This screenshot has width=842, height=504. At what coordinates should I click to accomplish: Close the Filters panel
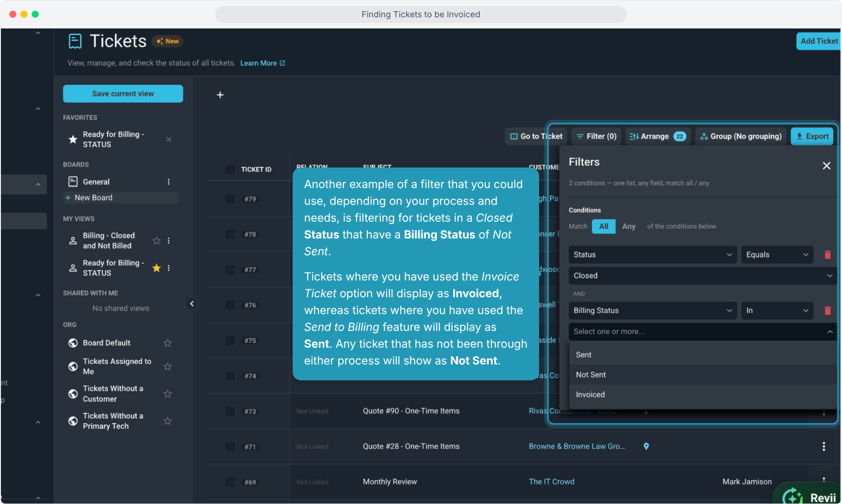point(826,166)
